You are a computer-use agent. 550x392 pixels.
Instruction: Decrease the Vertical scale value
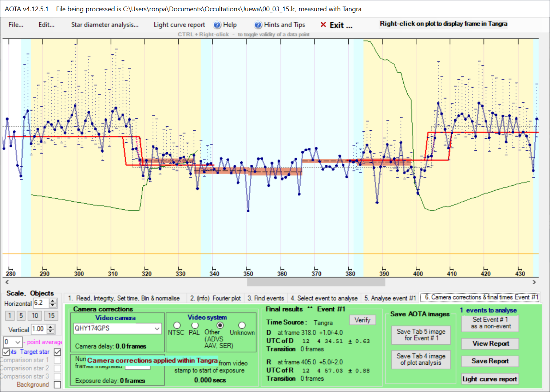[x=51, y=331]
